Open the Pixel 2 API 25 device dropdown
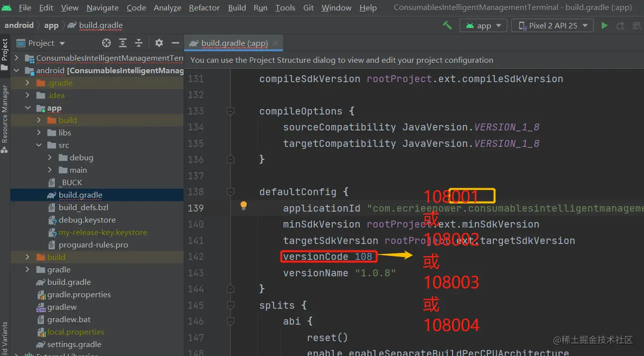The height and width of the screenshot is (356, 644). pos(552,25)
